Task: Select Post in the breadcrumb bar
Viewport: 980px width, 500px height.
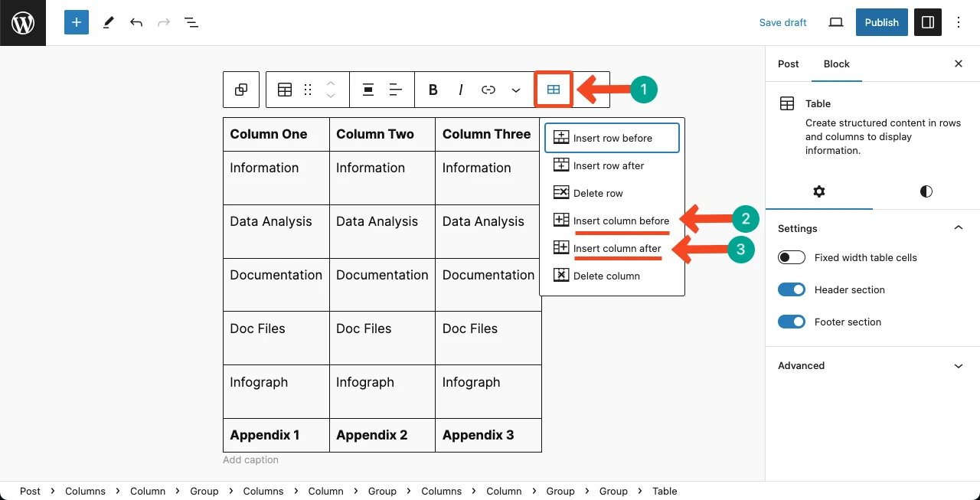Action: coord(30,492)
